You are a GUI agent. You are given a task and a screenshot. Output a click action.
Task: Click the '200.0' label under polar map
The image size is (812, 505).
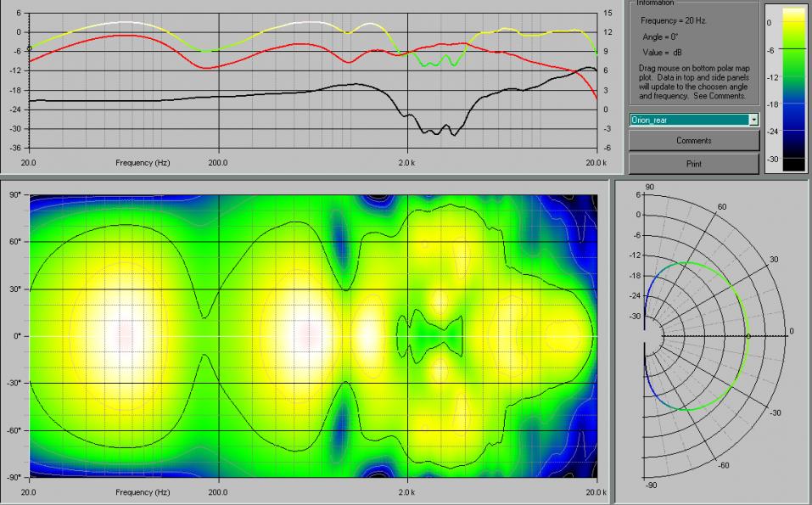[218, 492]
